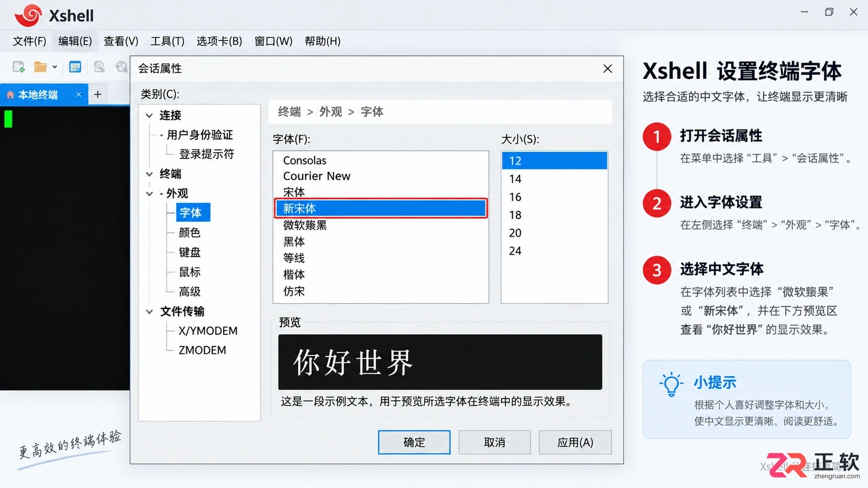Select 键盘 in the category tree

coord(189,252)
